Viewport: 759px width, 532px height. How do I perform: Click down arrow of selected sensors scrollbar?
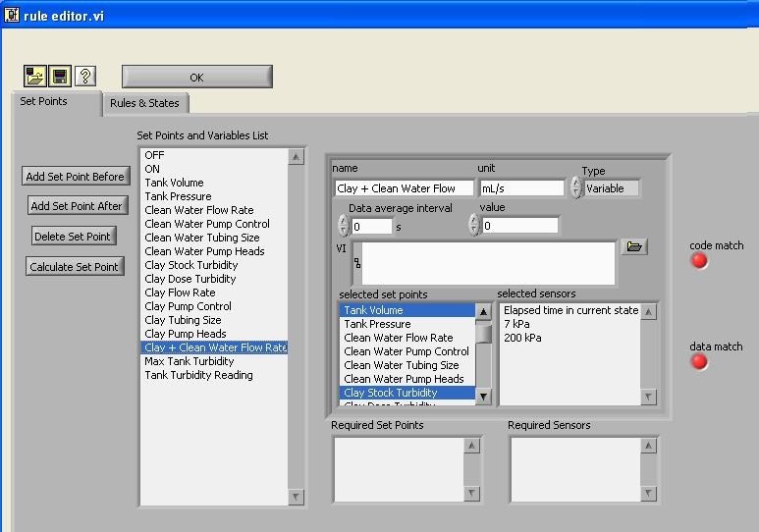[x=649, y=397]
